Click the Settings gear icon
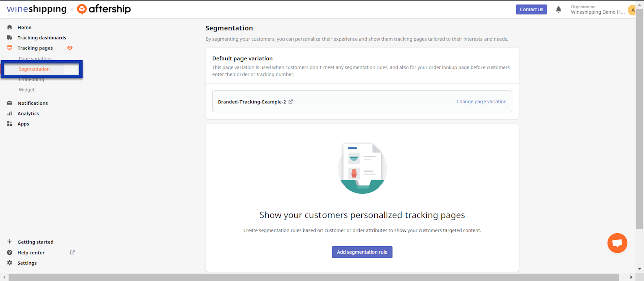The width and height of the screenshot is (644, 281). click(9, 263)
